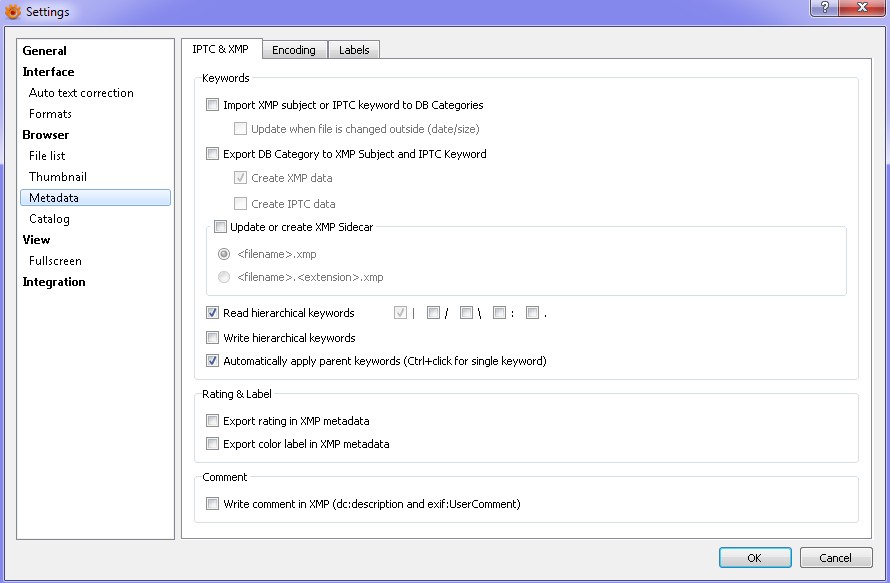Select General in the settings tree
The height and width of the screenshot is (583, 890).
44,51
